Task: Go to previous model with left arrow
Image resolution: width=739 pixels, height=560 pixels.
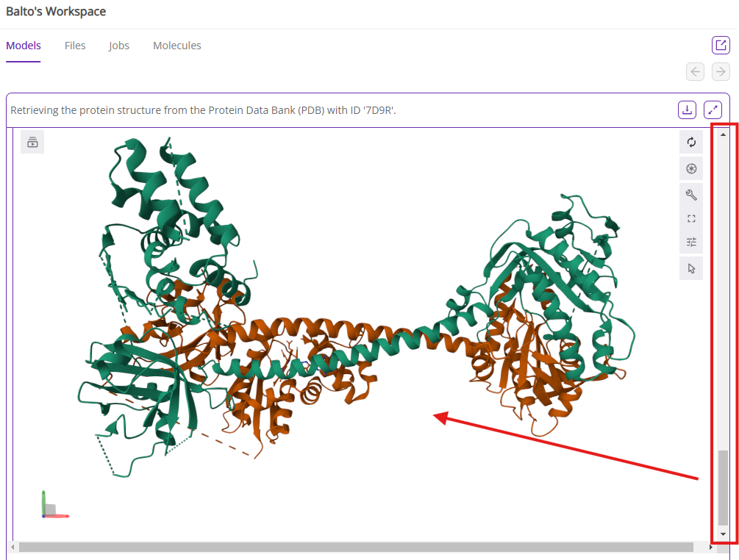Action: 695,71
